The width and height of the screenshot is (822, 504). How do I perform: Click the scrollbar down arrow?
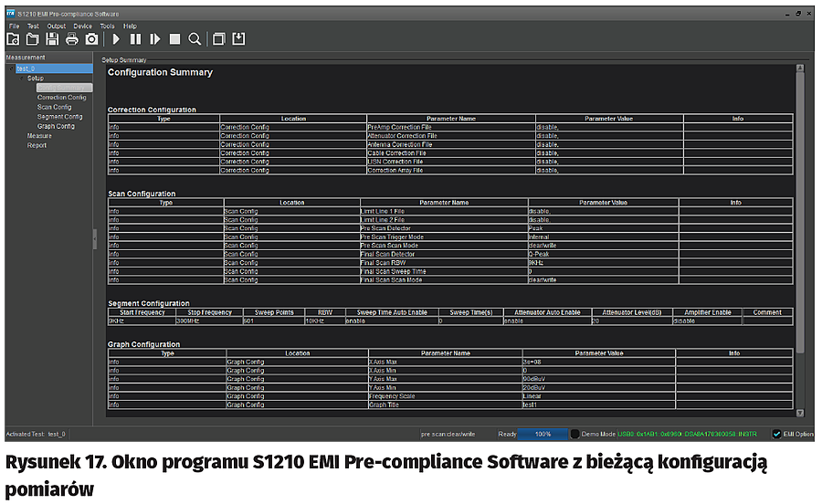800,413
